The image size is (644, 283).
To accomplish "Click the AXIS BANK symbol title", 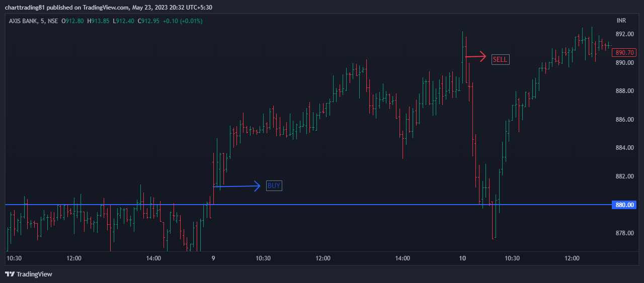I will pos(24,21).
